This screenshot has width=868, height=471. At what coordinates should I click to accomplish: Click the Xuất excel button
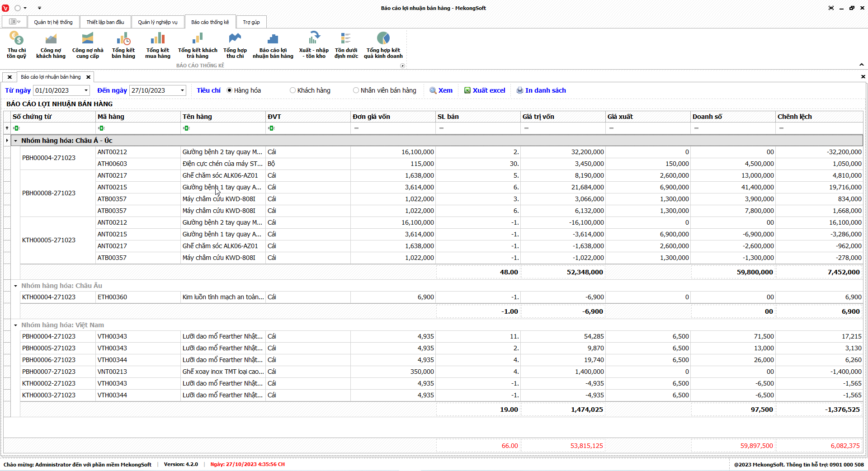tap(485, 90)
